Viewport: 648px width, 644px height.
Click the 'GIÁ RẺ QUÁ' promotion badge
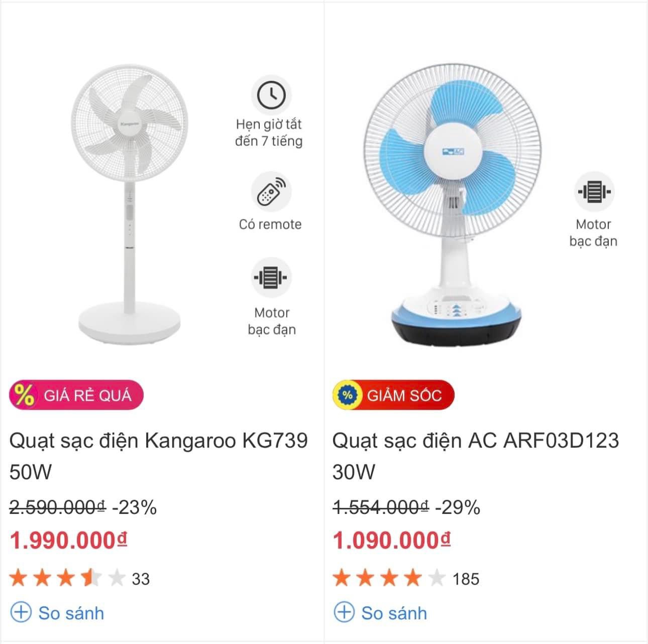[76, 395]
